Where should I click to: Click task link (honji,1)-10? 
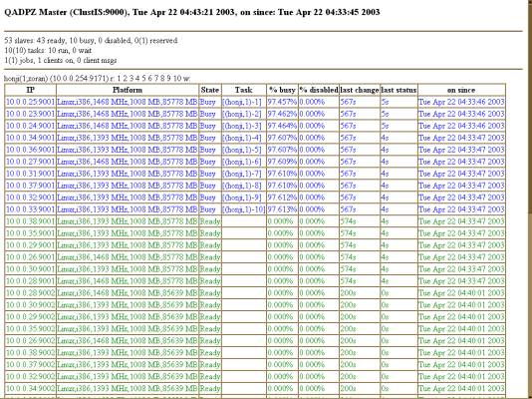pyautogui.click(x=244, y=209)
